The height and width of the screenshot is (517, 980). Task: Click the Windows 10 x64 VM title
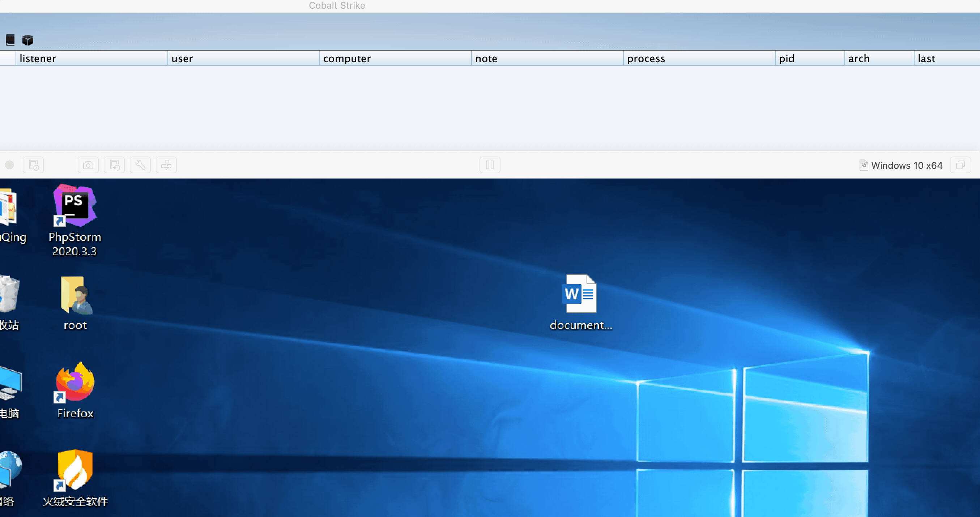[906, 166]
